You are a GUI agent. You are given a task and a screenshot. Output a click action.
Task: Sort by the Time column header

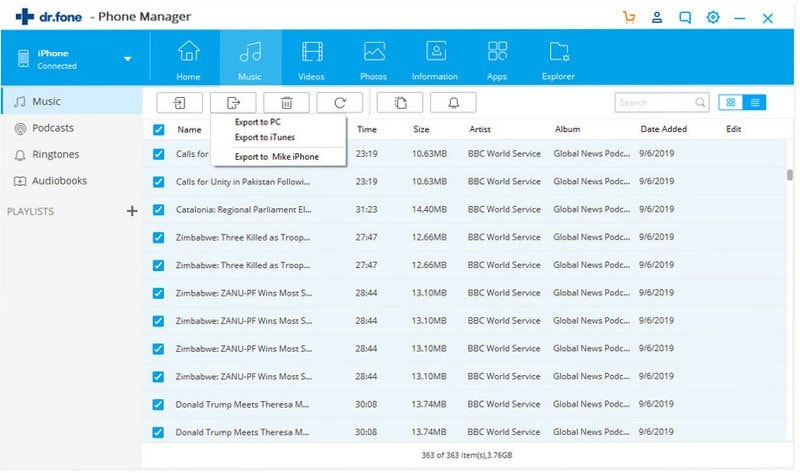(x=367, y=129)
